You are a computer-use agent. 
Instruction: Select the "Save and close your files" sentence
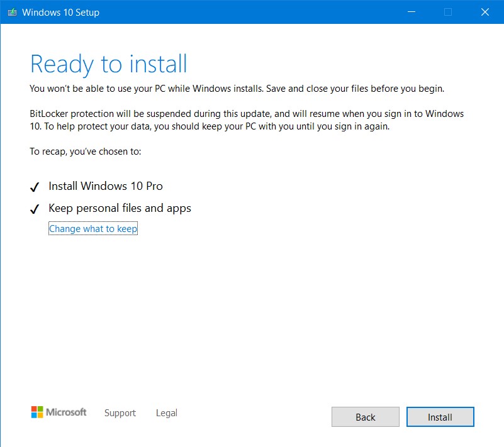[355, 89]
